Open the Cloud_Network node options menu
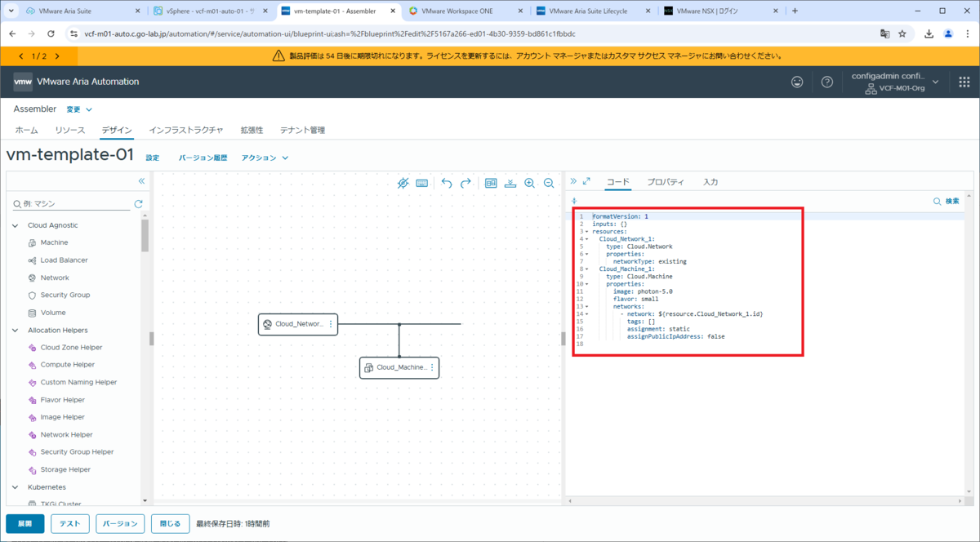The height and width of the screenshot is (542, 980). (x=331, y=324)
